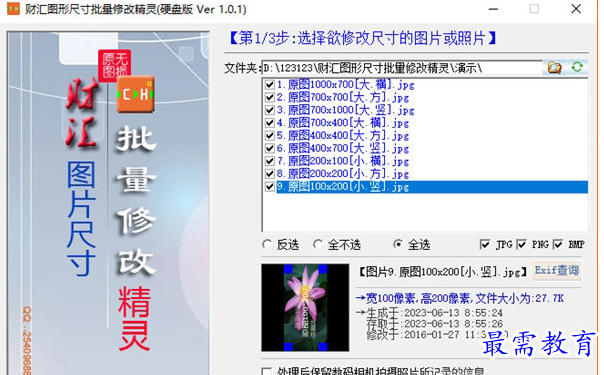The image size is (604, 375).
Task: Click the 存取于 2023-06-13 8:55:26 timestamp
Action: click(x=435, y=324)
